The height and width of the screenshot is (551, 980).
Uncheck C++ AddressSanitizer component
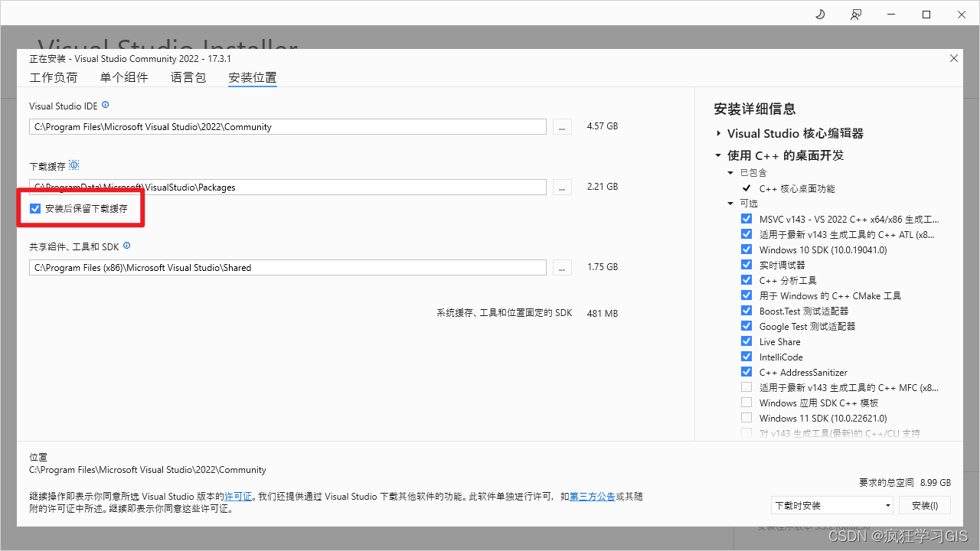tap(746, 372)
